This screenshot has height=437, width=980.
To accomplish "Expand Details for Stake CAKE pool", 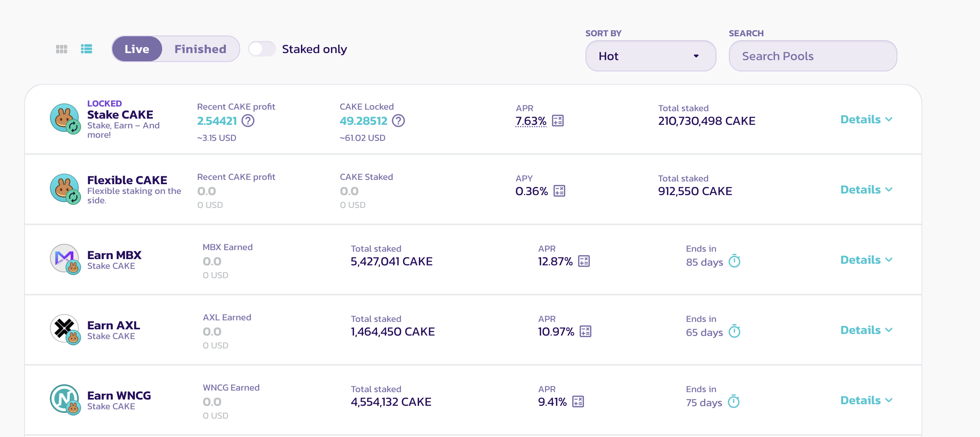I will 866,119.
